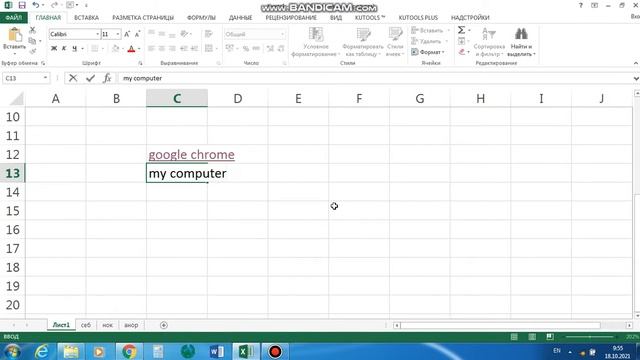
Task: Open the ФАЙЛ tab
Action: click(13, 18)
